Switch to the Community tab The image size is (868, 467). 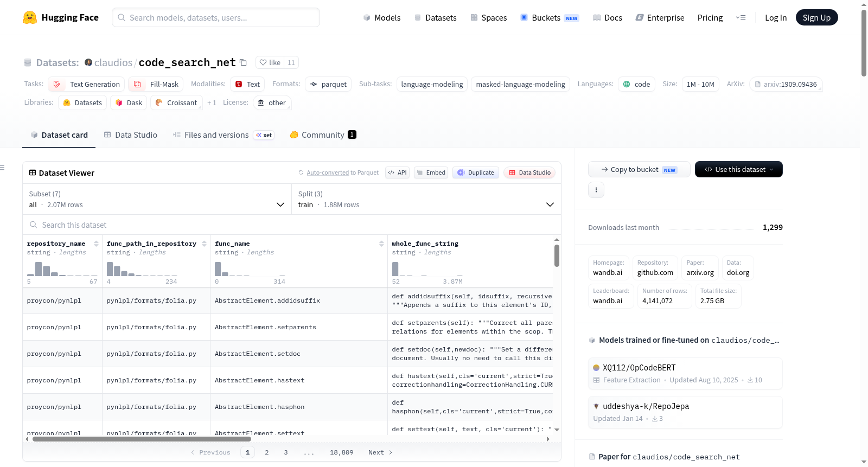(x=323, y=135)
